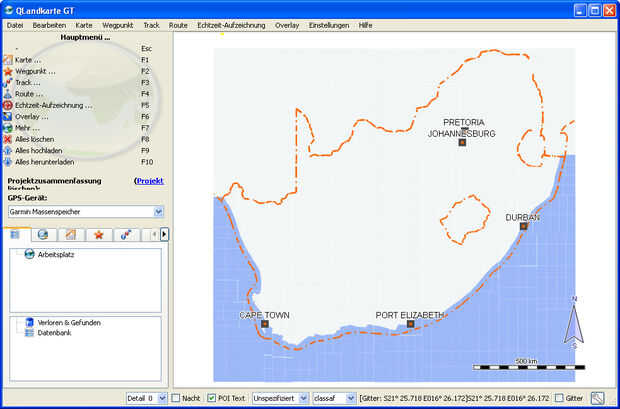Screen dimensions: 620x409
Task: Click the Route icon in main menu
Action: [x=8, y=94]
